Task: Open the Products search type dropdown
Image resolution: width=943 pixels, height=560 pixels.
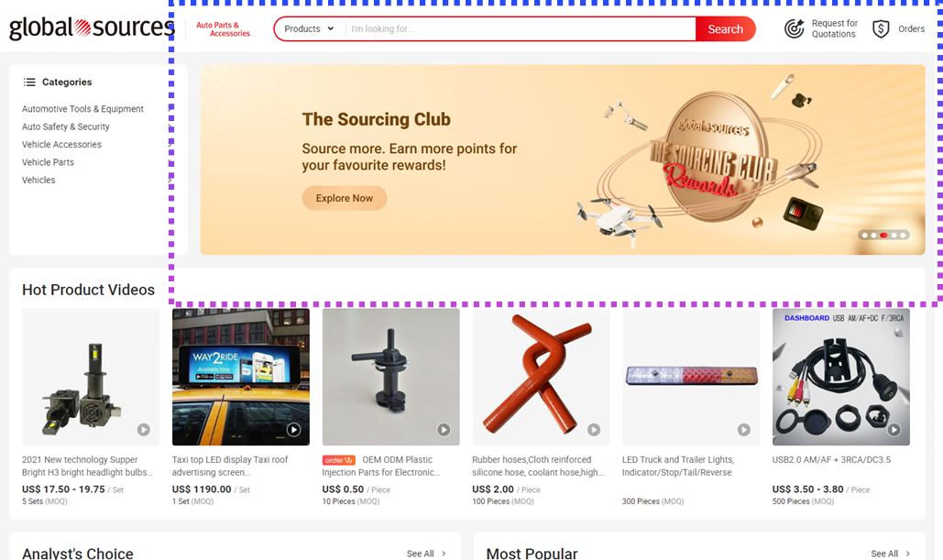Action: 309,29
